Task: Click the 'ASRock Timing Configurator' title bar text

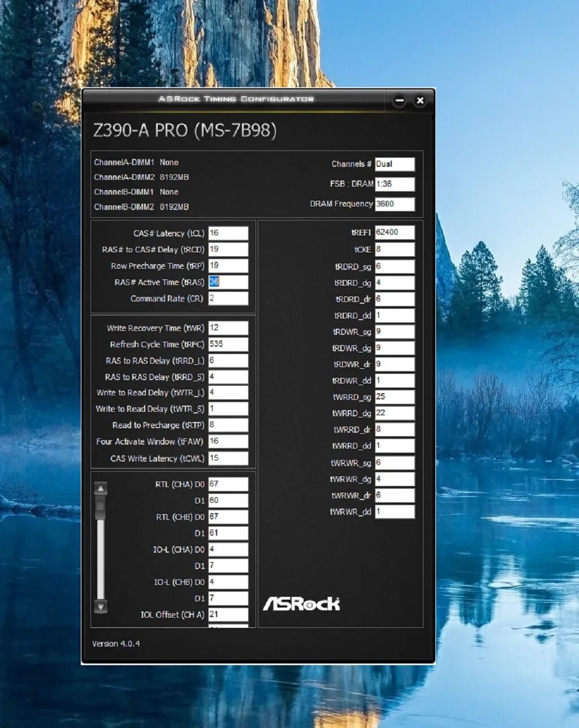Action: point(236,99)
